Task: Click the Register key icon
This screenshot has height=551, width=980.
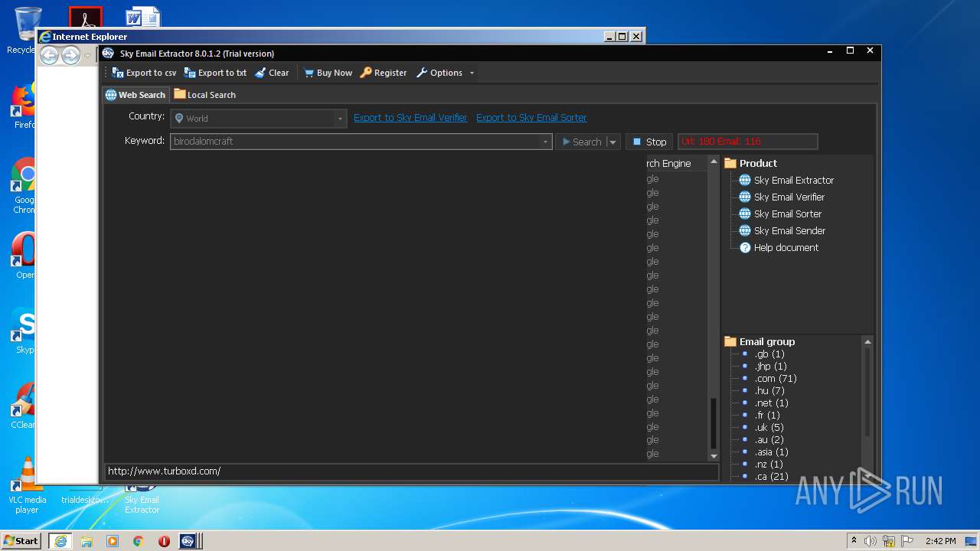Action: (x=366, y=73)
